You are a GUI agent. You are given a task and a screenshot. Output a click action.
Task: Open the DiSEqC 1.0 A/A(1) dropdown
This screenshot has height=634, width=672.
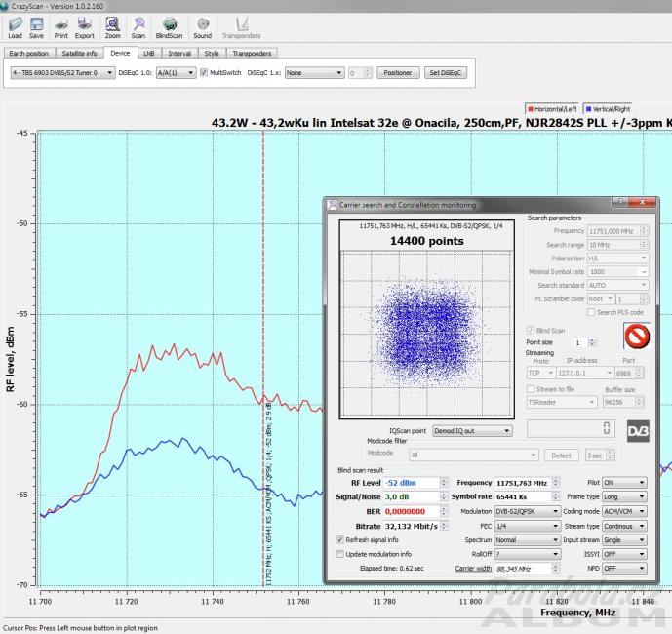point(176,73)
